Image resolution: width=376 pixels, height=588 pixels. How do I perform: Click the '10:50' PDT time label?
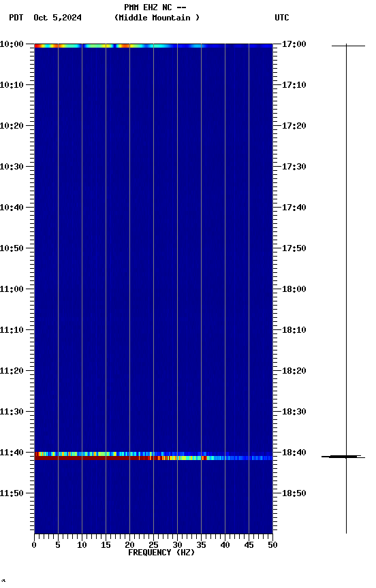tap(12, 248)
